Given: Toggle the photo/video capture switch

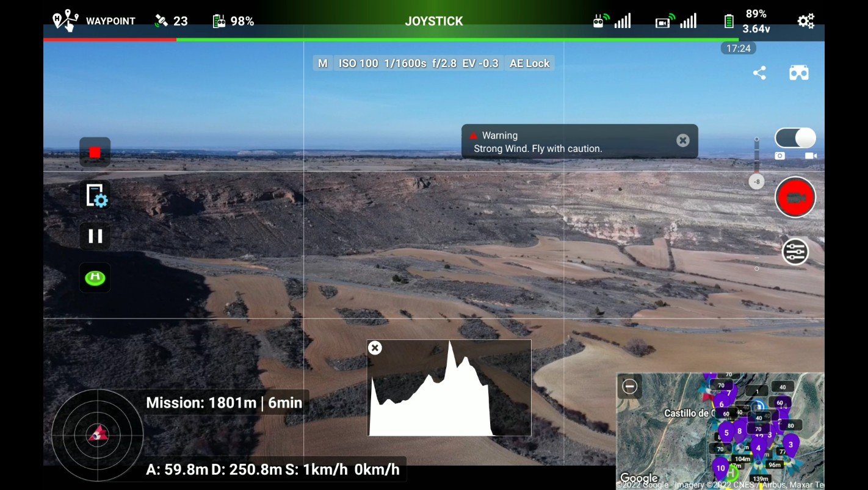Looking at the screenshot, I should 794,139.
